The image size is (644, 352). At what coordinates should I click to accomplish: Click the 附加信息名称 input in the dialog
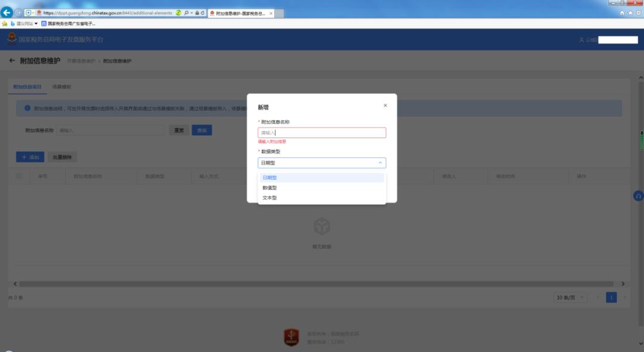(321, 133)
